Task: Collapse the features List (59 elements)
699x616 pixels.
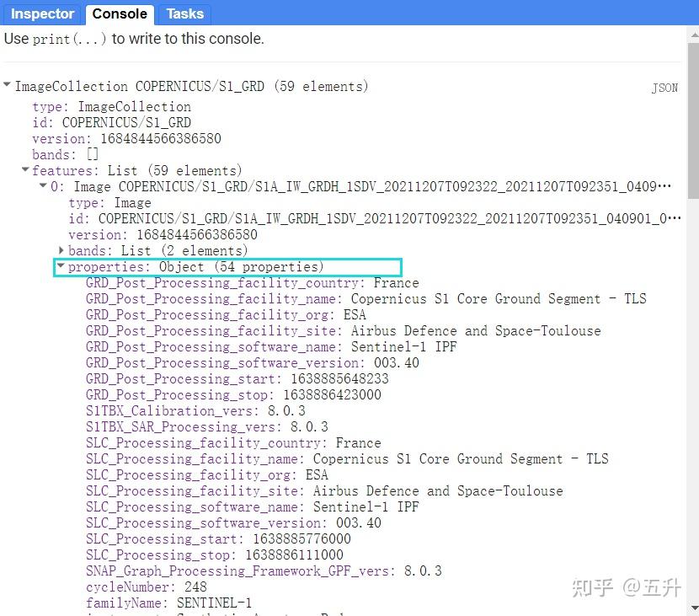Action: [25, 169]
